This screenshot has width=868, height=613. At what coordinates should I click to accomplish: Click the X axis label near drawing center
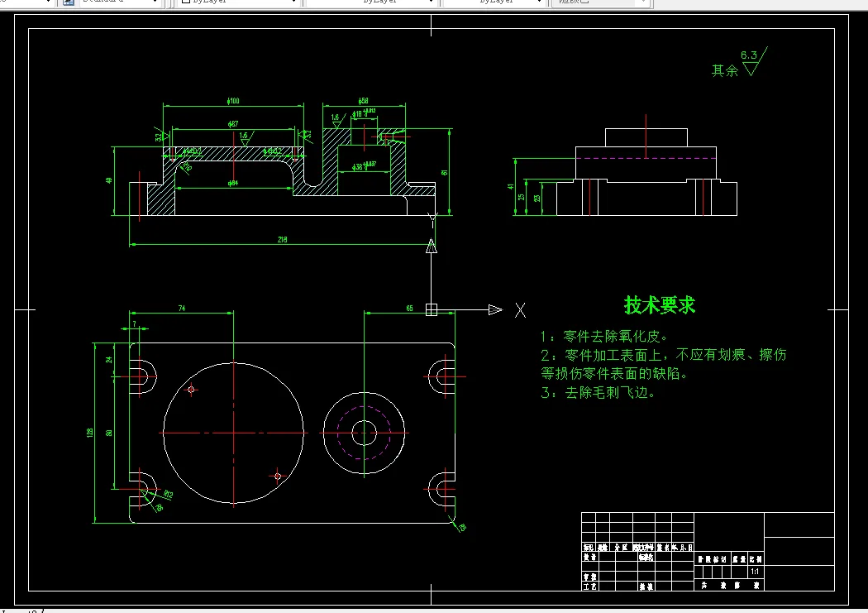click(520, 309)
